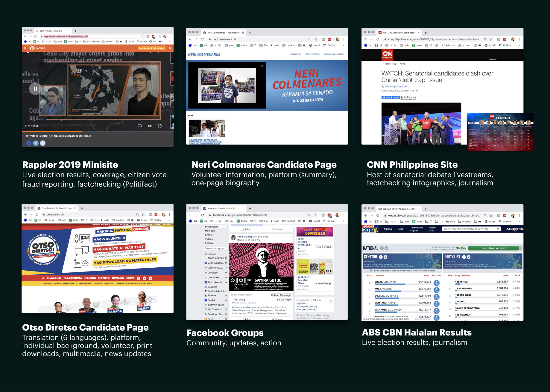The width and height of the screenshot is (550, 392).
Task: Open Transmission Progress tab on Halalan
Action: pyautogui.click(x=416, y=229)
